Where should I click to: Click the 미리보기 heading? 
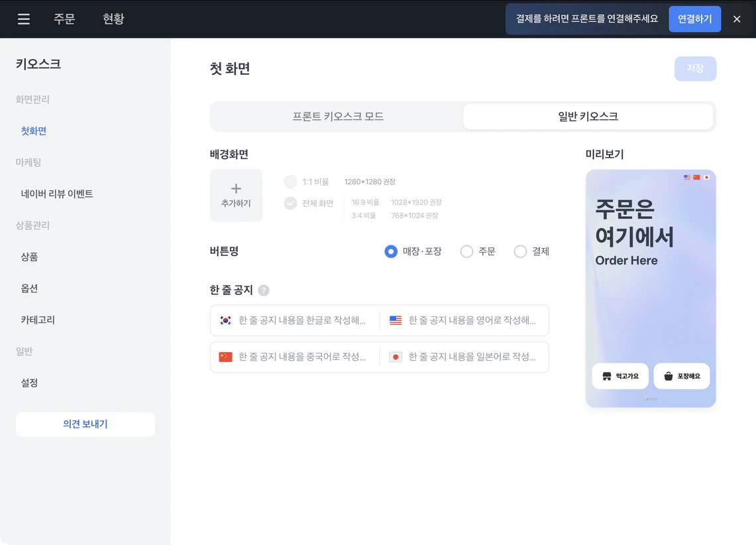pos(605,154)
